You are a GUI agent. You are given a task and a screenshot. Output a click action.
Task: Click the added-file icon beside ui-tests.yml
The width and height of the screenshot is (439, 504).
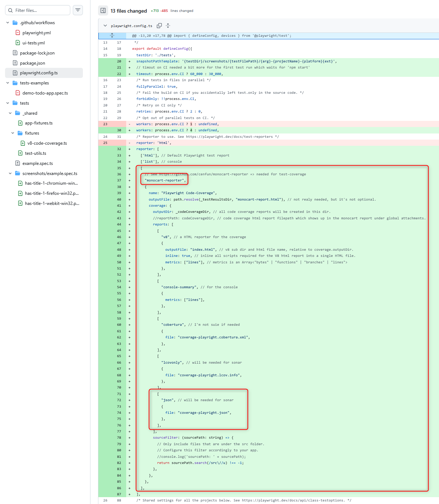(18, 43)
